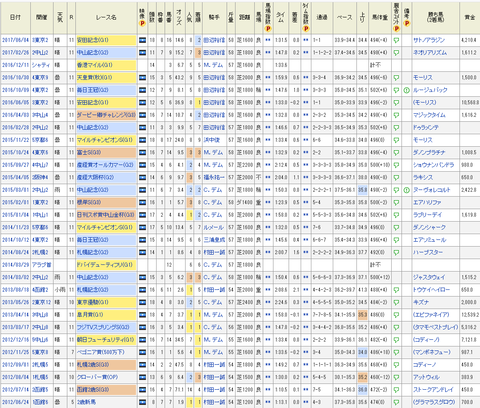The image size is (480, 408).
Task: Open the シャティ venue link
Action: click(x=41, y=65)
